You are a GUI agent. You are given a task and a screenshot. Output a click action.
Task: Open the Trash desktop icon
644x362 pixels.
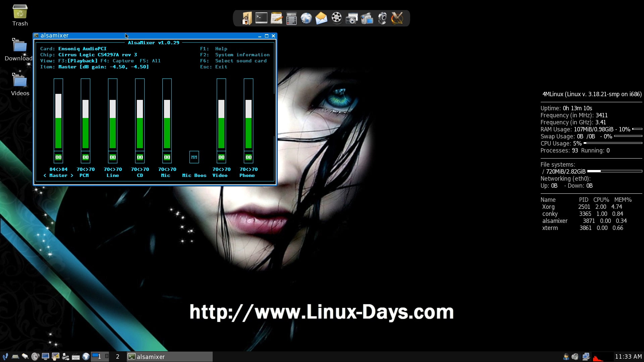[20, 15]
